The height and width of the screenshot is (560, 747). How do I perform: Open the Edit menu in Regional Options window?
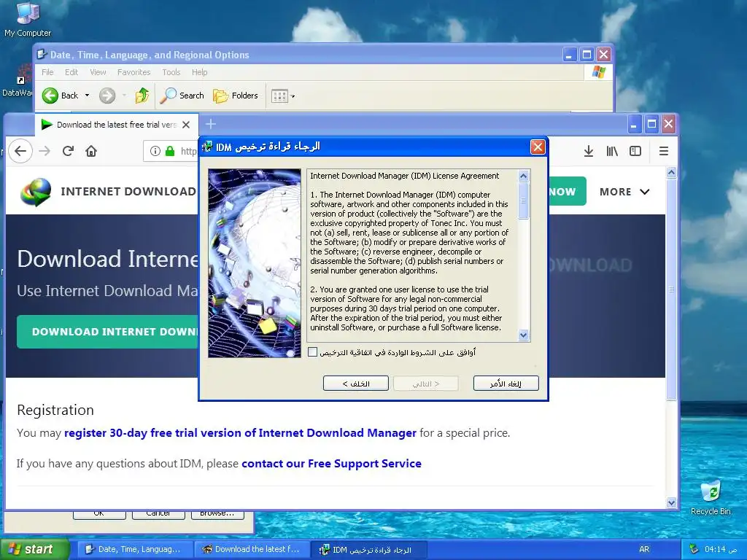71,72
